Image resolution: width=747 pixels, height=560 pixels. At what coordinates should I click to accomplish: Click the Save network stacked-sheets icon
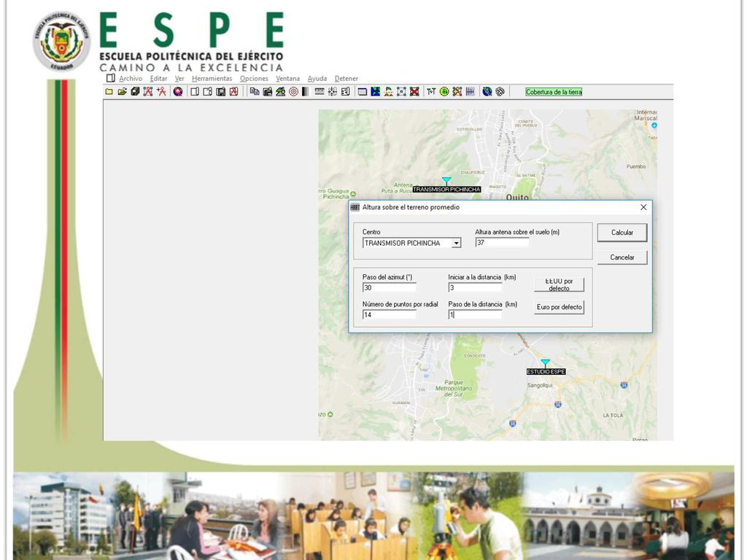click(x=135, y=91)
